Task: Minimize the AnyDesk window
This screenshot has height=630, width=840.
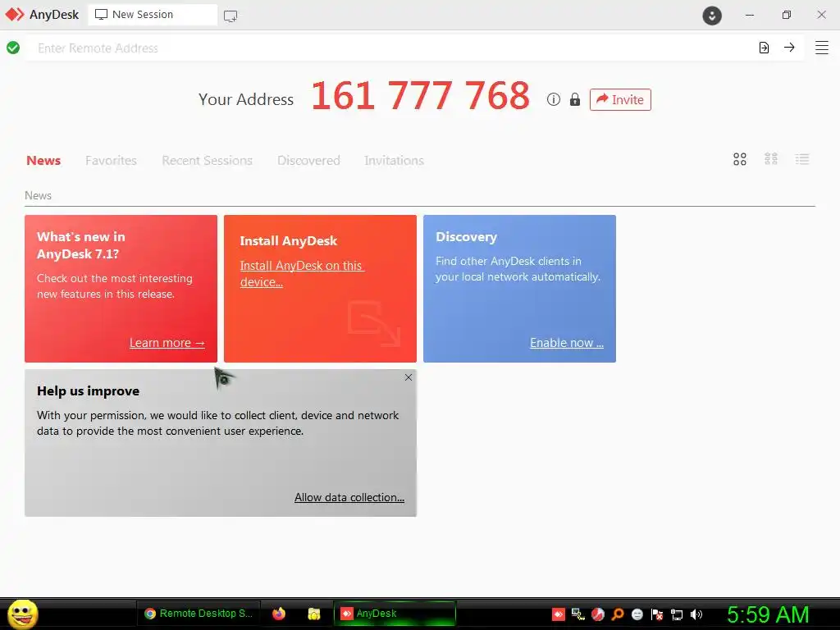Action: pos(750,15)
